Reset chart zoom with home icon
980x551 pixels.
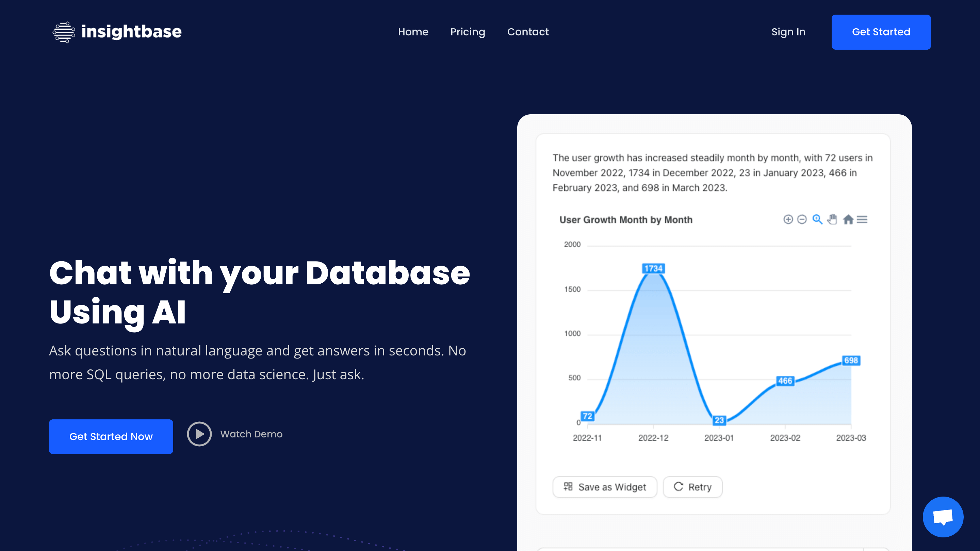(x=848, y=219)
